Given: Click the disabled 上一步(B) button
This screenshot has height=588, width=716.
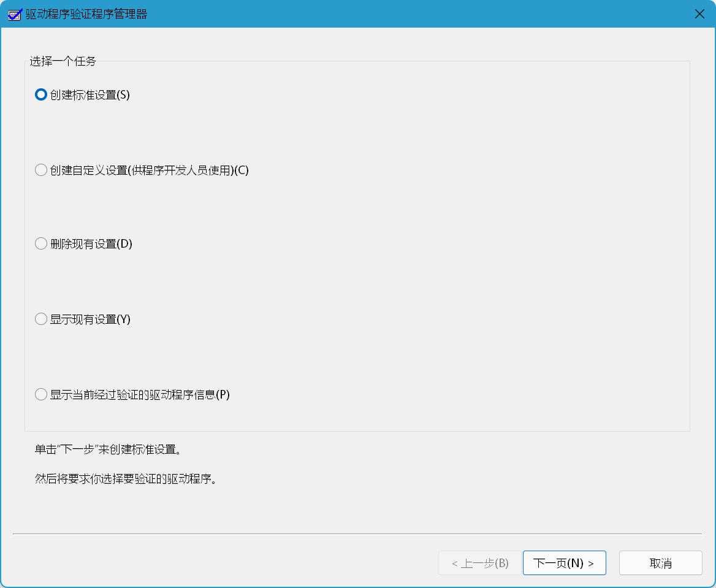Looking at the screenshot, I should click(478, 562).
